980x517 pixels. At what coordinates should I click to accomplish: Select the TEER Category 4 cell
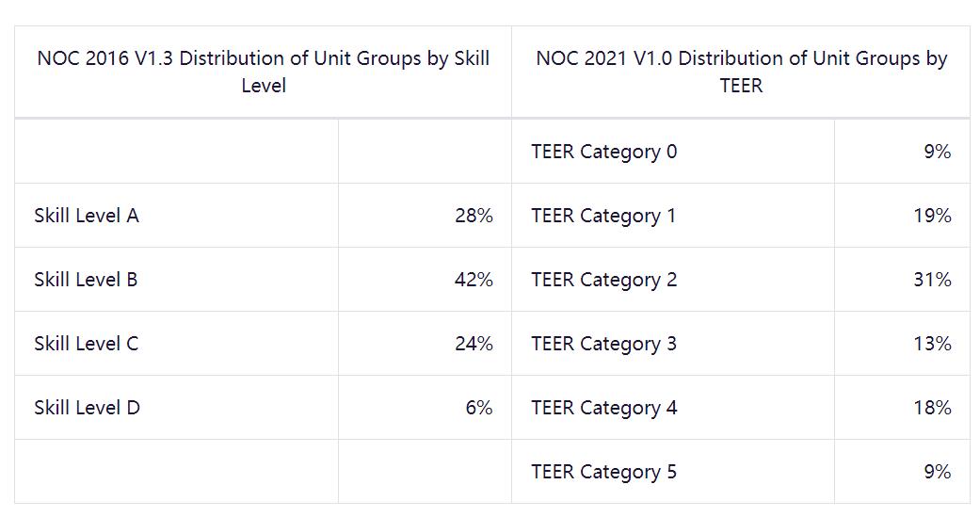pyautogui.click(x=603, y=408)
